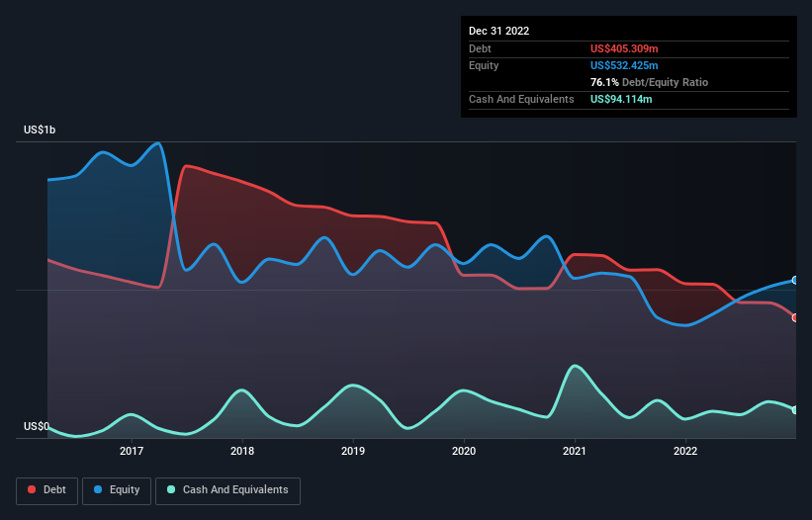Viewport: 812px width, 520px height.
Task: Click the 2022 x-axis label
Action: pos(685,451)
